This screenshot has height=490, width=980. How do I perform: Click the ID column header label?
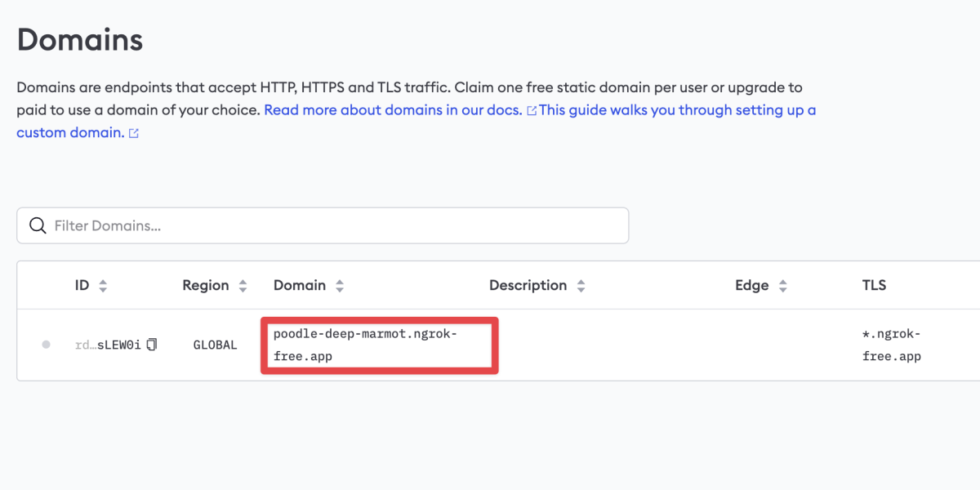[x=82, y=286]
